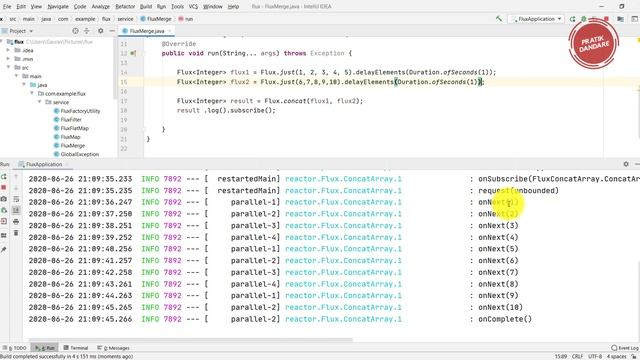Open the FluxApplication run configuration dropdown
The height and width of the screenshot is (360, 640).
[536, 19]
